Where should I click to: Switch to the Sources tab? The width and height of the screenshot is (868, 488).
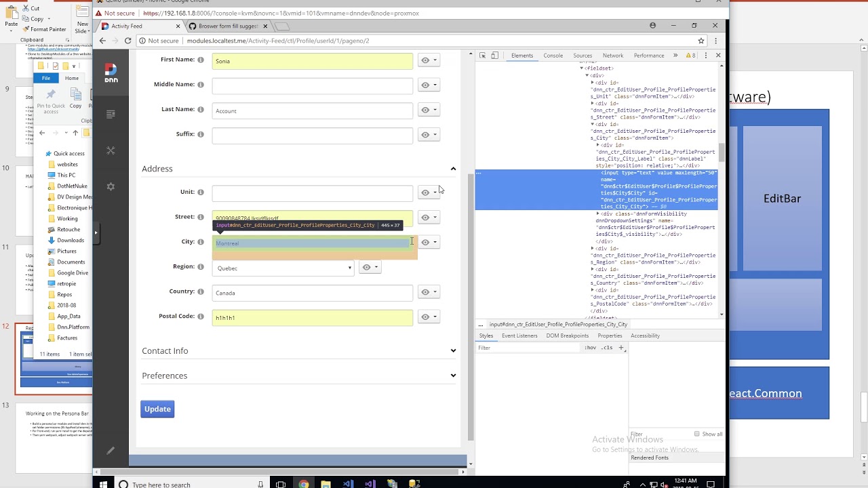click(583, 56)
